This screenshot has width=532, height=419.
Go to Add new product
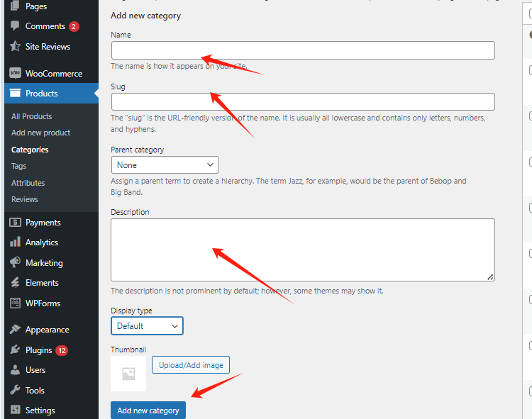pos(40,133)
